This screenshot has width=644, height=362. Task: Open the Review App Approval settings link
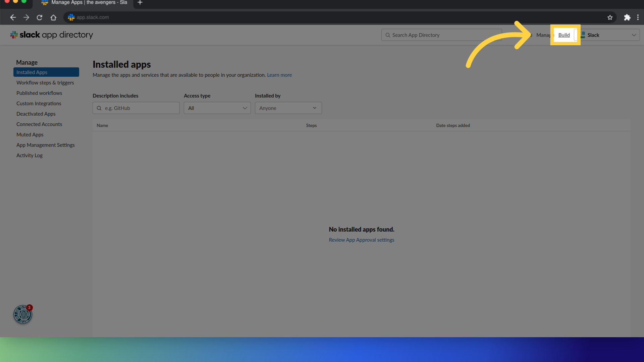(361, 240)
